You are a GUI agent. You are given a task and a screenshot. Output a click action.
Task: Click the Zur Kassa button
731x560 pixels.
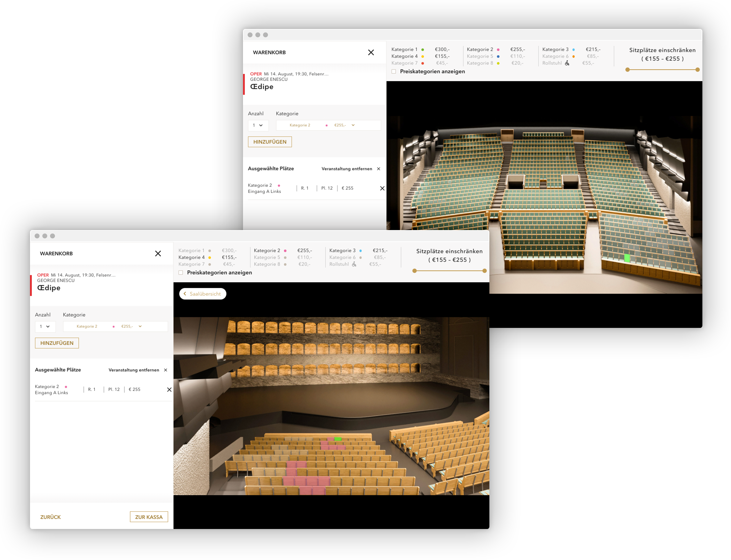click(x=149, y=517)
